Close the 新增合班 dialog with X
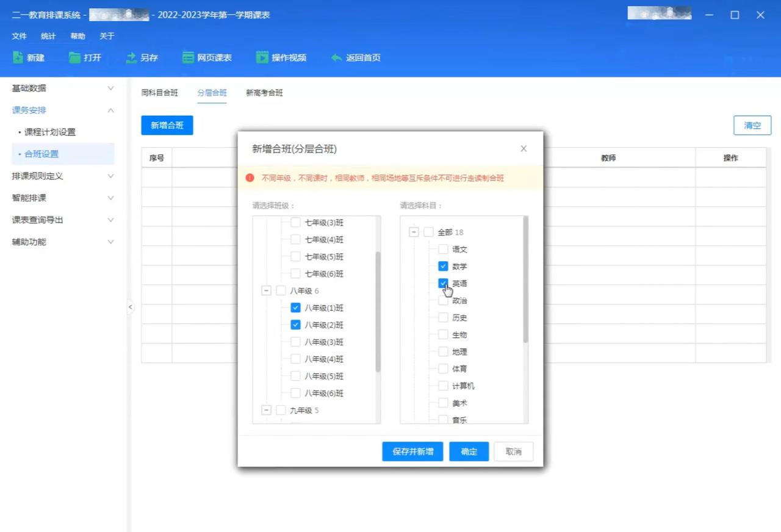 (524, 148)
